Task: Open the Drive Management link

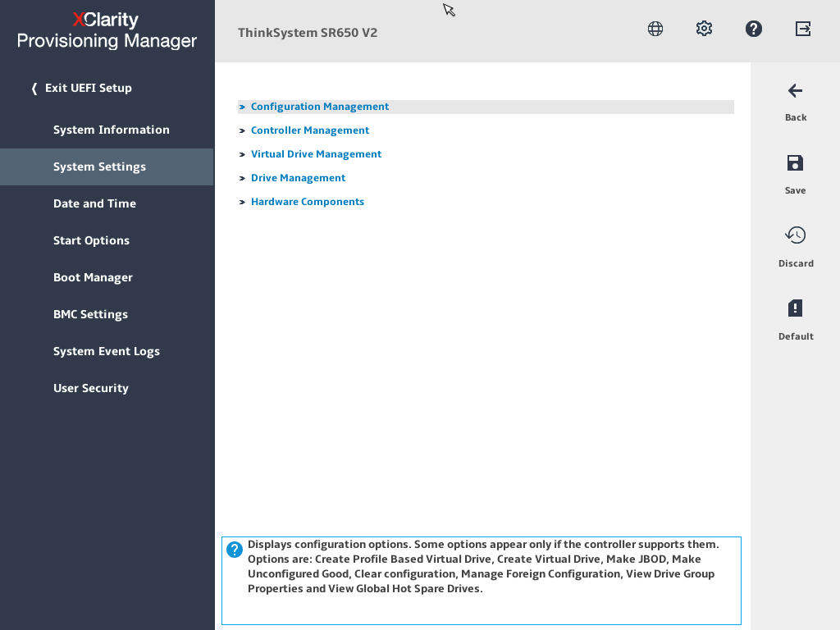Action: [x=299, y=178]
